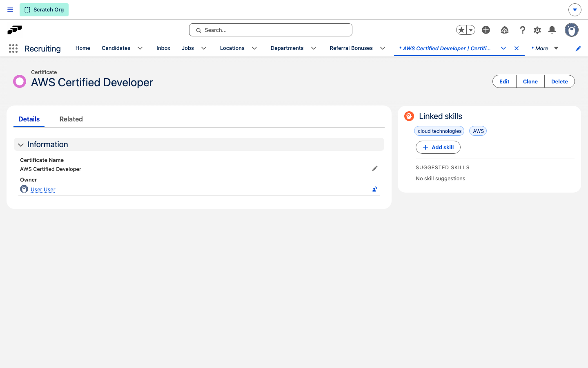Click the Scratch Org badge
Image resolution: width=588 pixels, height=368 pixels.
(x=44, y=10)
